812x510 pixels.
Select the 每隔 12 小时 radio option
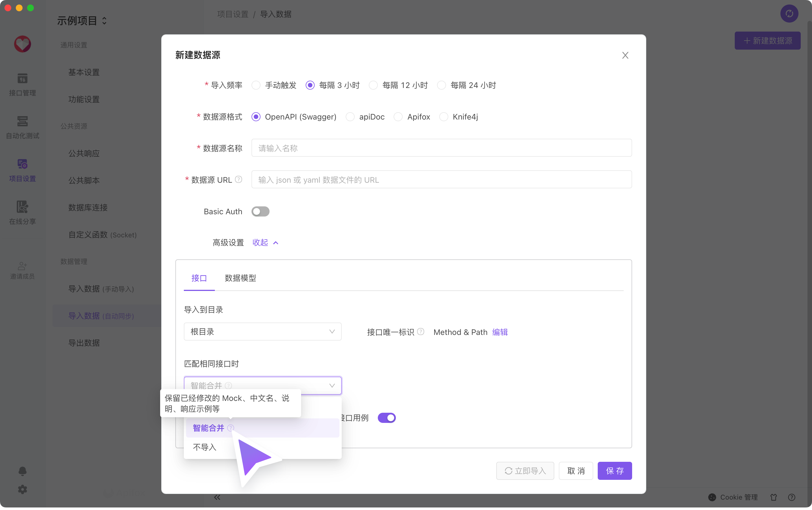(373, 85)
